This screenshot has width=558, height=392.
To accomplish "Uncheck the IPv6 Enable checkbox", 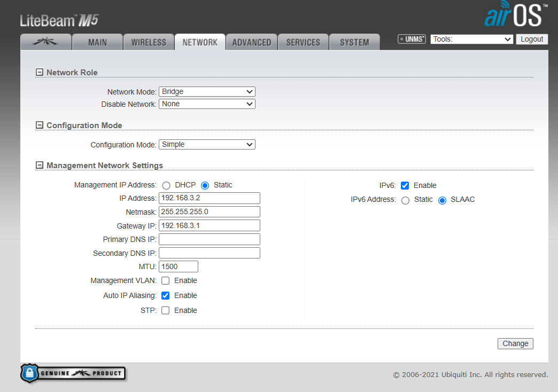I will pos(405,185).
